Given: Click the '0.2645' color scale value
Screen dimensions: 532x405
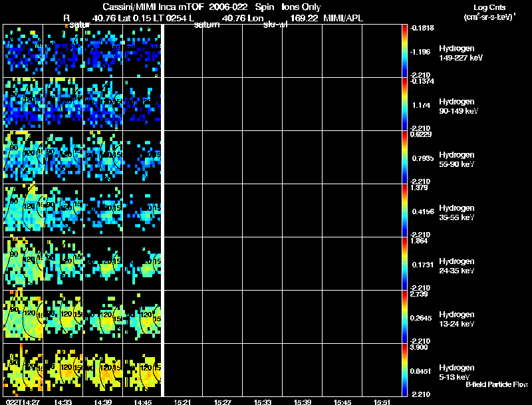Looking at the screenshot, I should coord(422,318).
